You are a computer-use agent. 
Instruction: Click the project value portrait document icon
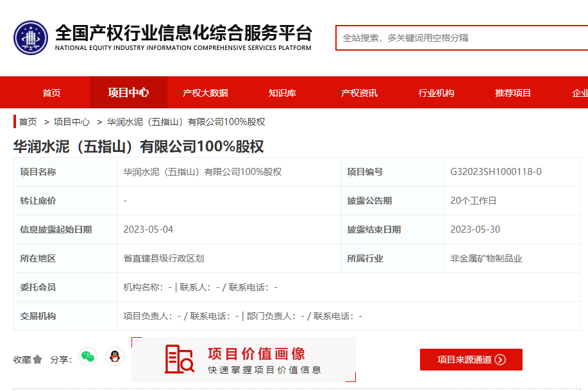[x=180, y=359]
